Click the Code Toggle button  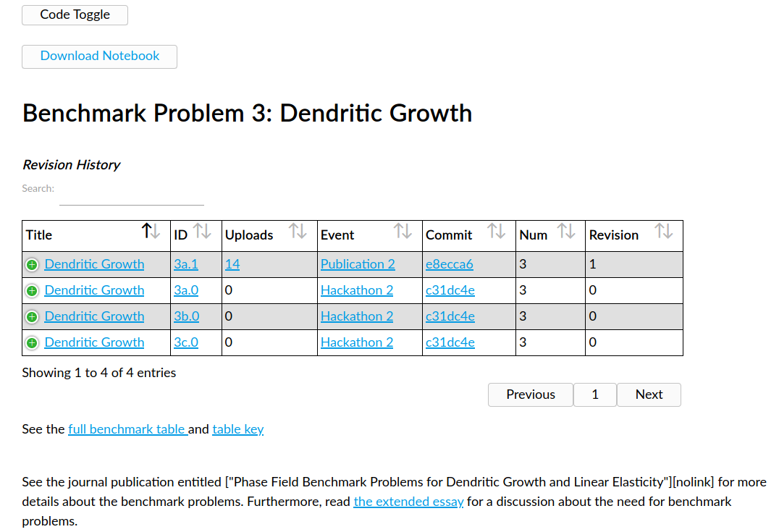click(75, 15)
